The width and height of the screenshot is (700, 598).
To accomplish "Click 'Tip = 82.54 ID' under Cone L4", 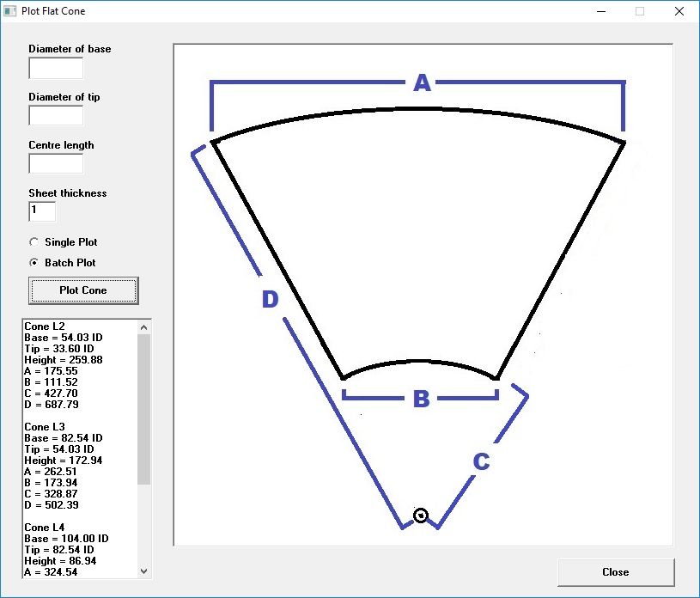I will [59, 550].
